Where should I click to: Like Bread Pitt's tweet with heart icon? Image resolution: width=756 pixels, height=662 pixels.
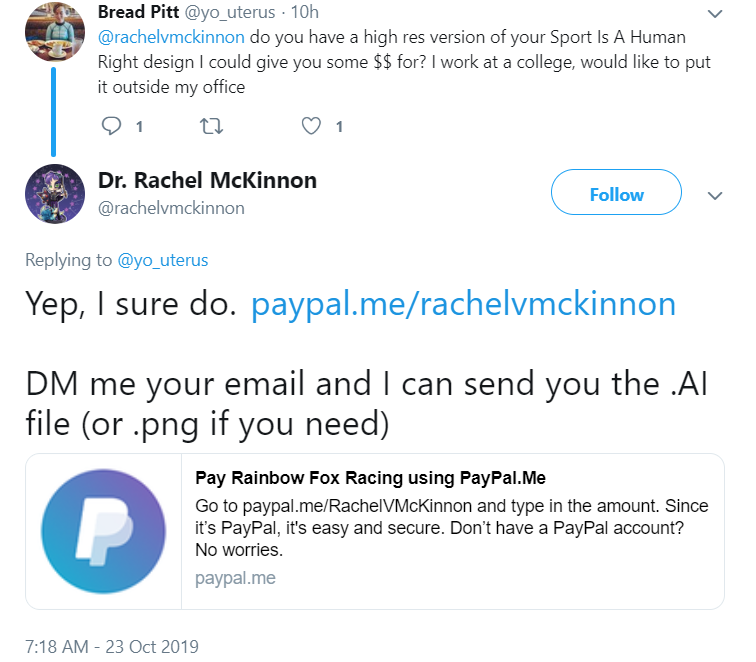312,126
